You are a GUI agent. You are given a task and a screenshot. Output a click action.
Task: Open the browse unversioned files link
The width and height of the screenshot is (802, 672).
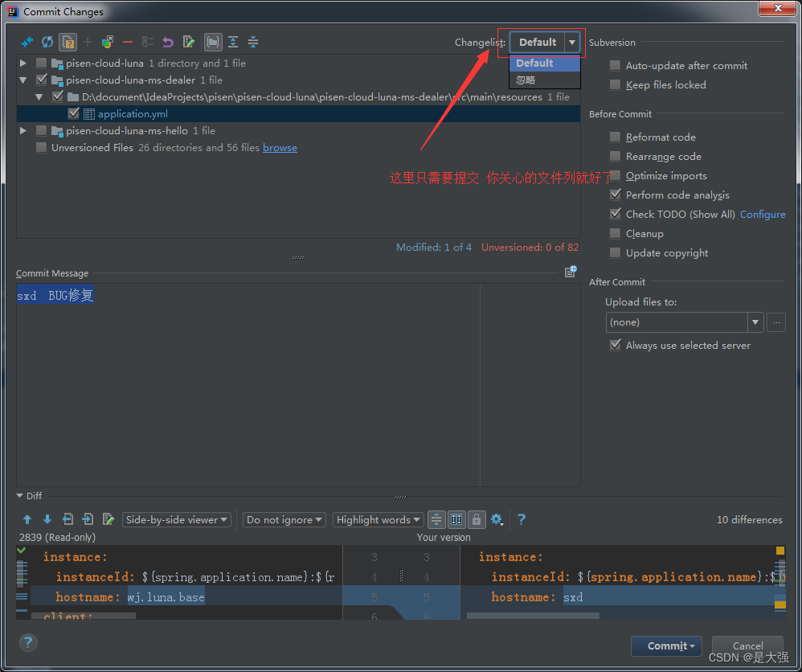coord(280,147)
